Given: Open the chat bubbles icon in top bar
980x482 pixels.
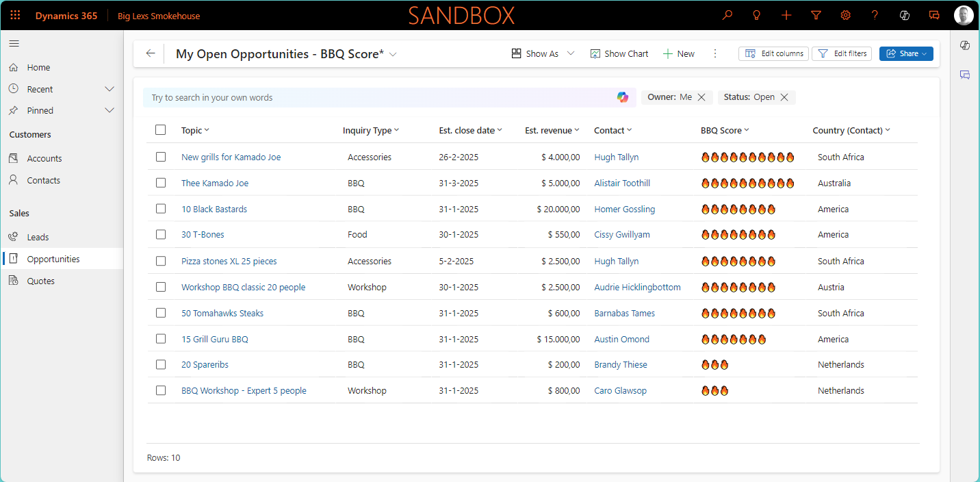Looking at the screenshot, I should click(934, 15).
